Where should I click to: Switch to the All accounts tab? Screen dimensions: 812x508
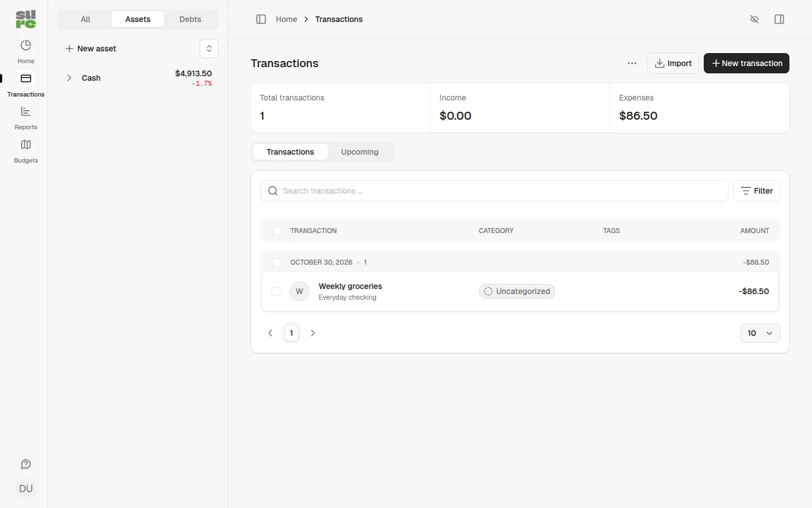[x=85, y=19]
